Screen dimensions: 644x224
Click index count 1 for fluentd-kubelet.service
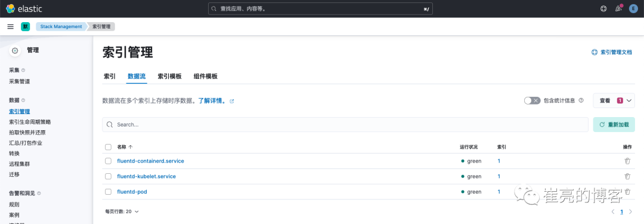click(499, 176)
